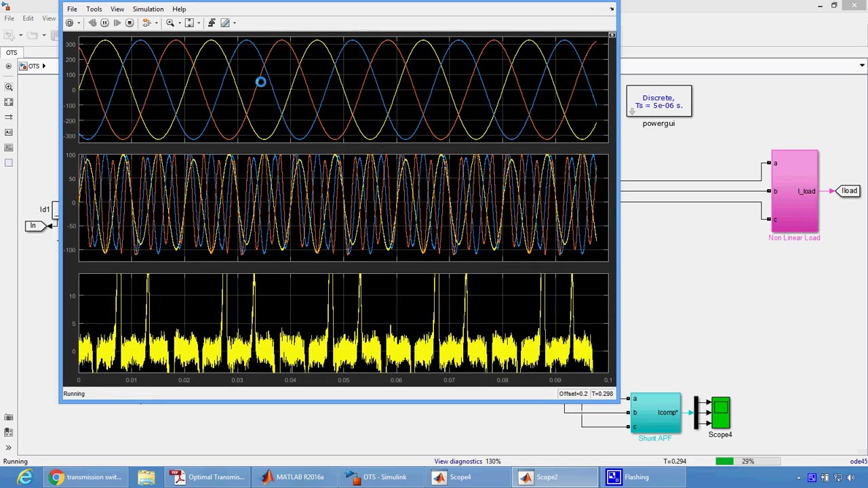The height and width of the screenshot is (488, 868).
Task: Click the step back button in scope
Action: pos(92,23)
